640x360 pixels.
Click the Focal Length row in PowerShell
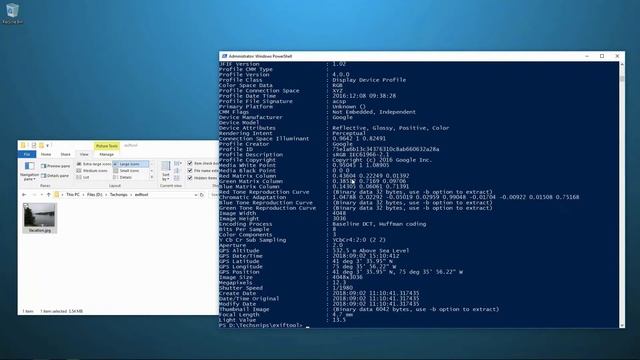pos(287,315)
